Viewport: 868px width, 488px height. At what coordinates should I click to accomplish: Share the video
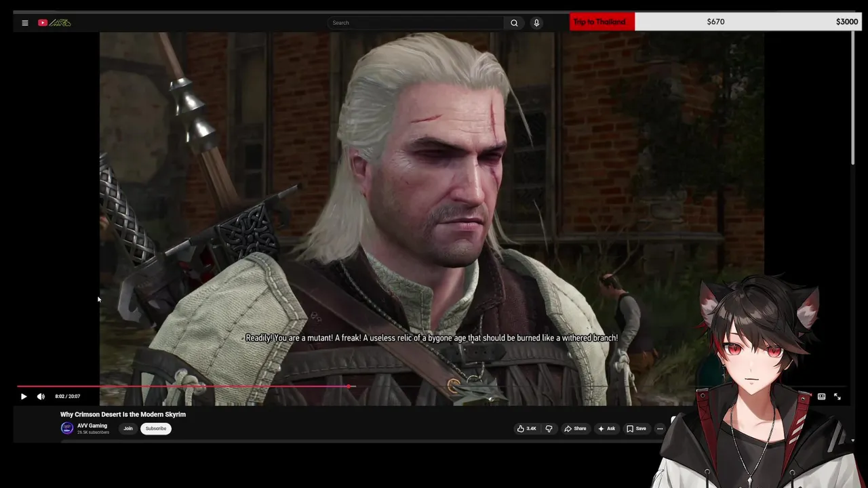point(575,428)
